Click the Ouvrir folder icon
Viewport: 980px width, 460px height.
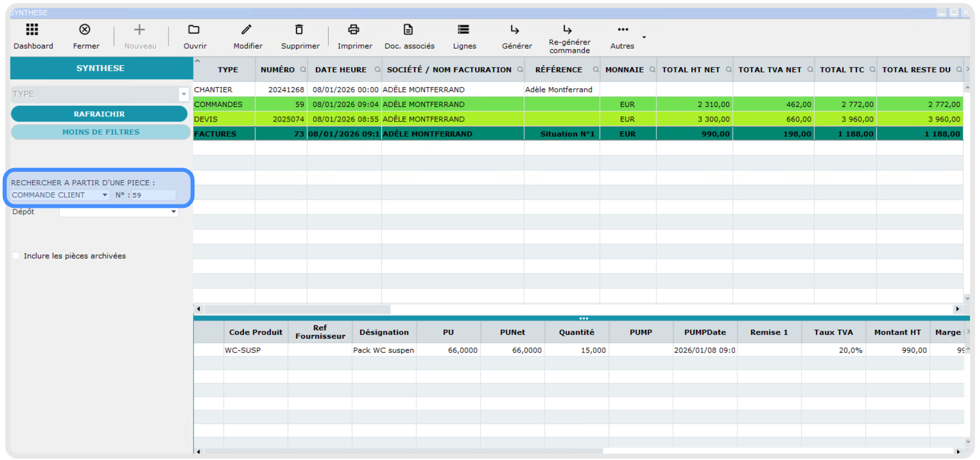193,30
